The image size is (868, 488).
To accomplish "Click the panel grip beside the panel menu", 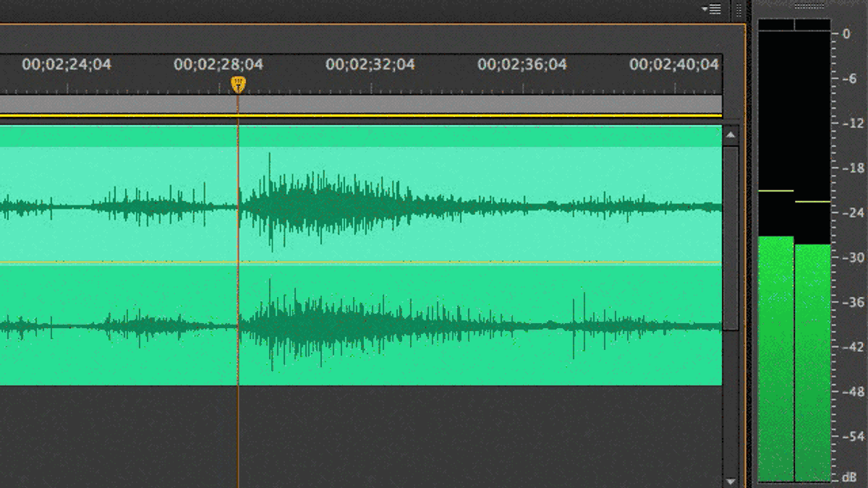I will point(739,9).
